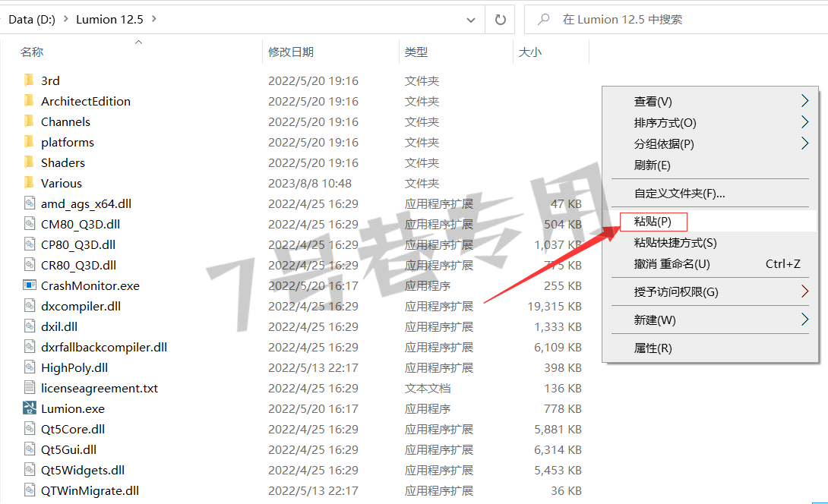Focus the 在 Lumion 12.5 中搜索 search box
The image size is (828, 504).
pos(677,20)
